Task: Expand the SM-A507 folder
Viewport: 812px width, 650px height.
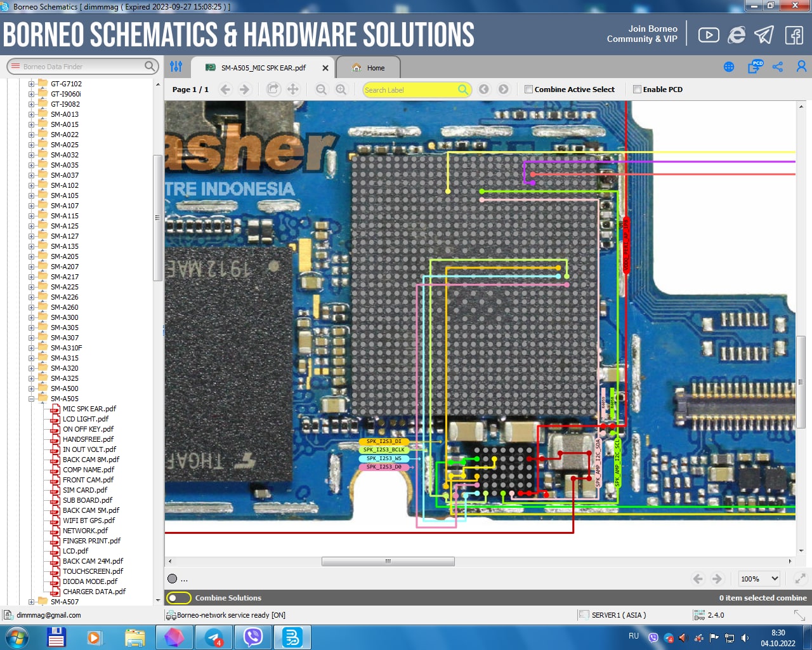Action: [31, 602]
